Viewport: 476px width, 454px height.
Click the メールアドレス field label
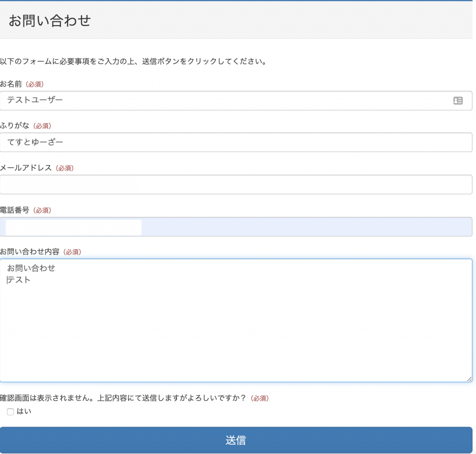coord(26,168)
